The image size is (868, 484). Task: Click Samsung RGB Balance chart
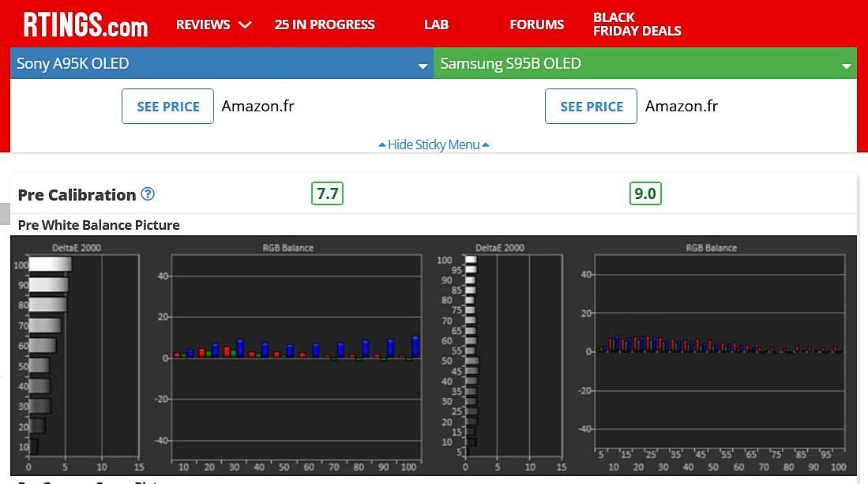[712, 358]
